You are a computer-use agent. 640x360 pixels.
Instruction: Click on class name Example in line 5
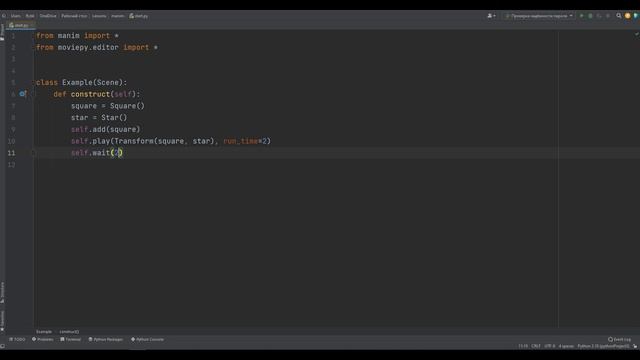click(x=78, y=82)
